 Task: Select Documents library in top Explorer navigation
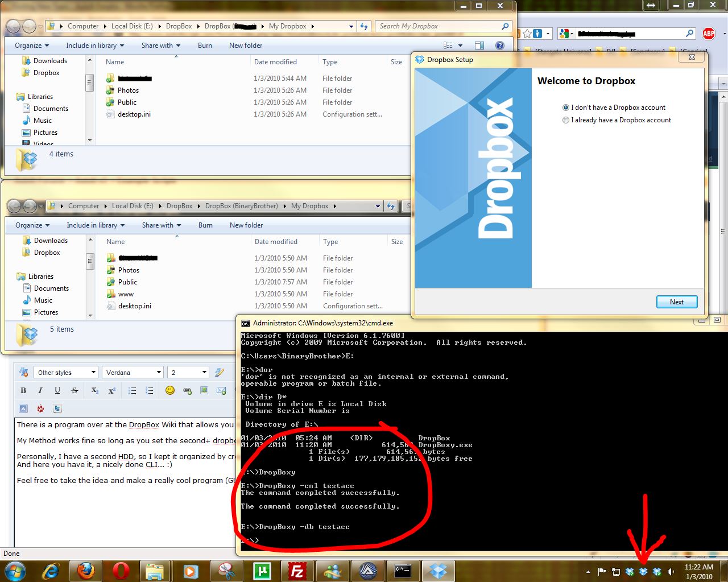tap(51, 109)
